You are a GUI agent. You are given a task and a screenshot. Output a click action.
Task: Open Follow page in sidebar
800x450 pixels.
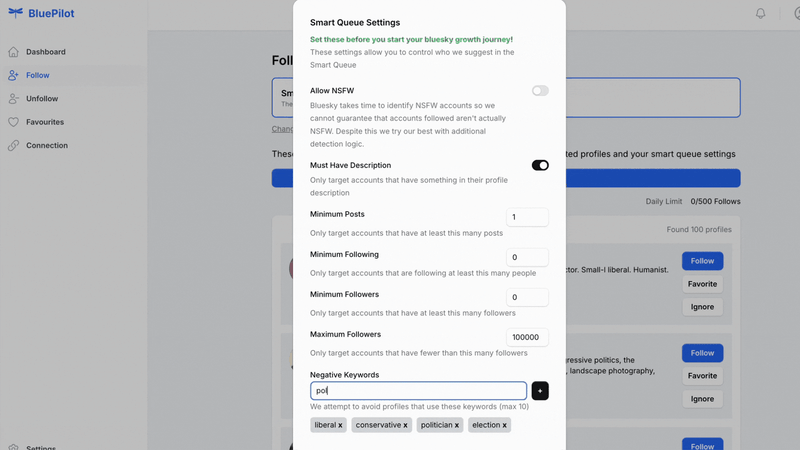tap(38, 75)
